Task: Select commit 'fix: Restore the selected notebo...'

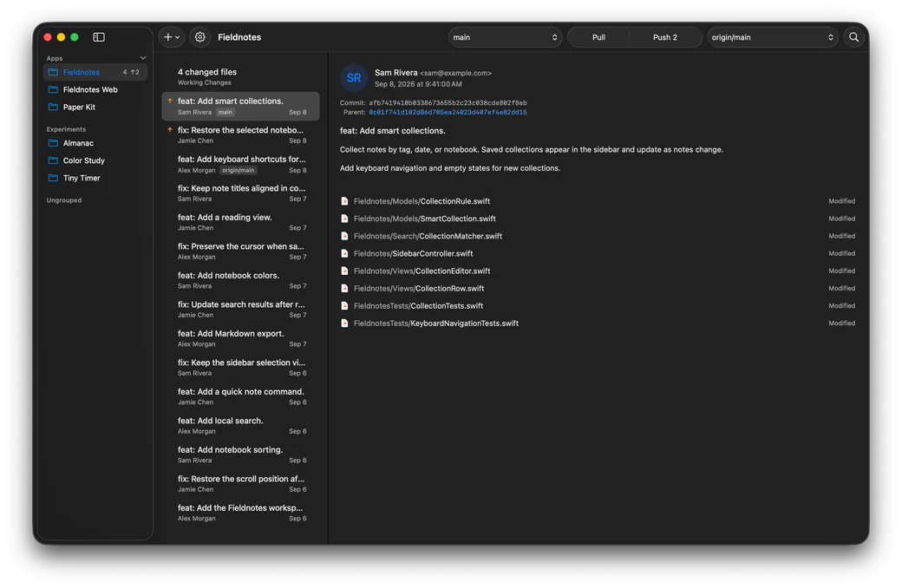Action: click(x=240, y=135)
